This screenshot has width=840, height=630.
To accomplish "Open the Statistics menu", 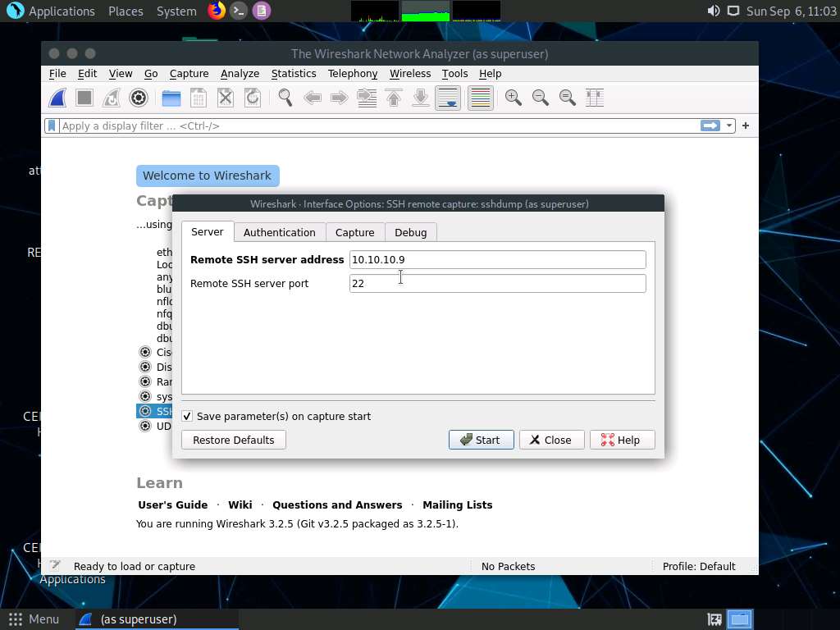I will 294,73.
